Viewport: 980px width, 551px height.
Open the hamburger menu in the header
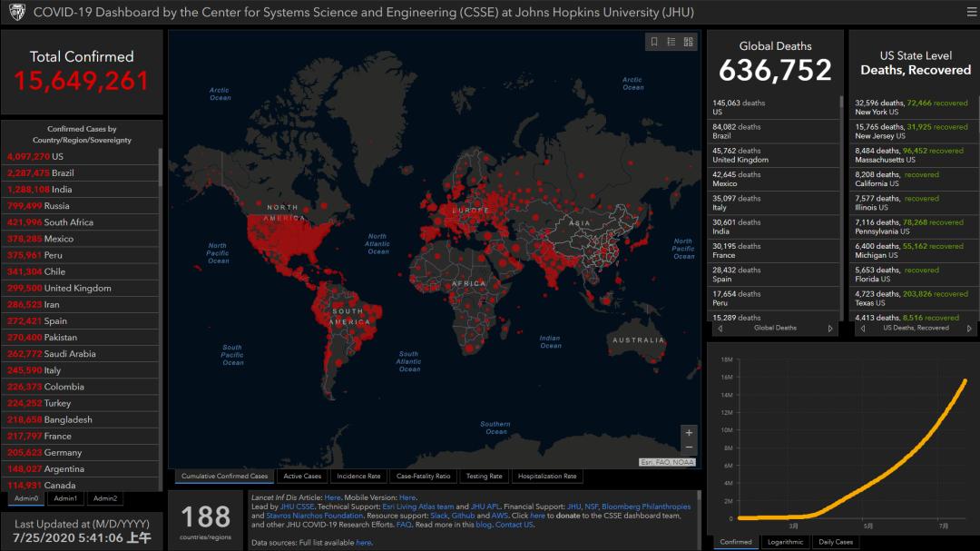click(x=972, y=12)
